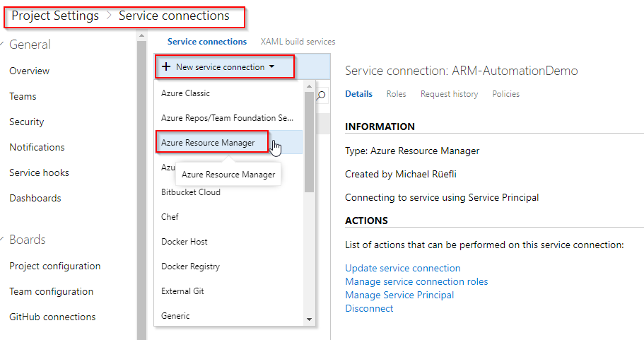Open the Request history tab
The height and width of the screenshot is (340, 644).
pyautogui.click(x=449, y=94)
